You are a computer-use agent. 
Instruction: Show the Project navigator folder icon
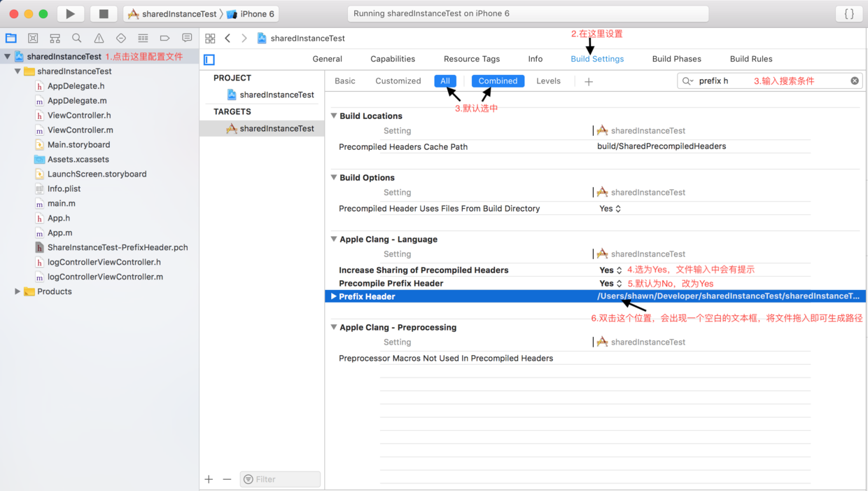pyautogui.click(x=11, y=38)
